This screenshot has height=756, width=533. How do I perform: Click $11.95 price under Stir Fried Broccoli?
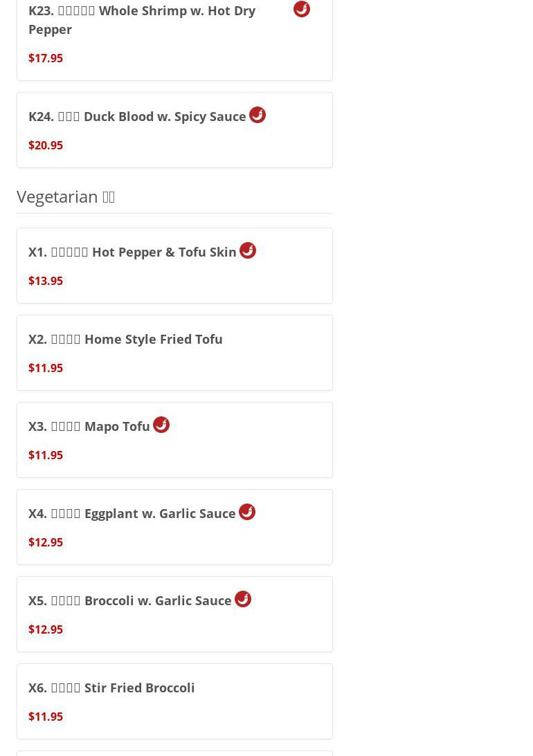(46, 717)
